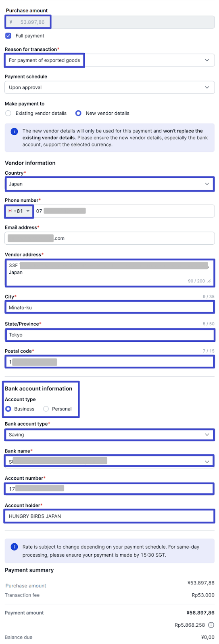The width and height of the screenshot is (219, 644).
Task: Select Existing vendor details option
Action: (8, 114)
